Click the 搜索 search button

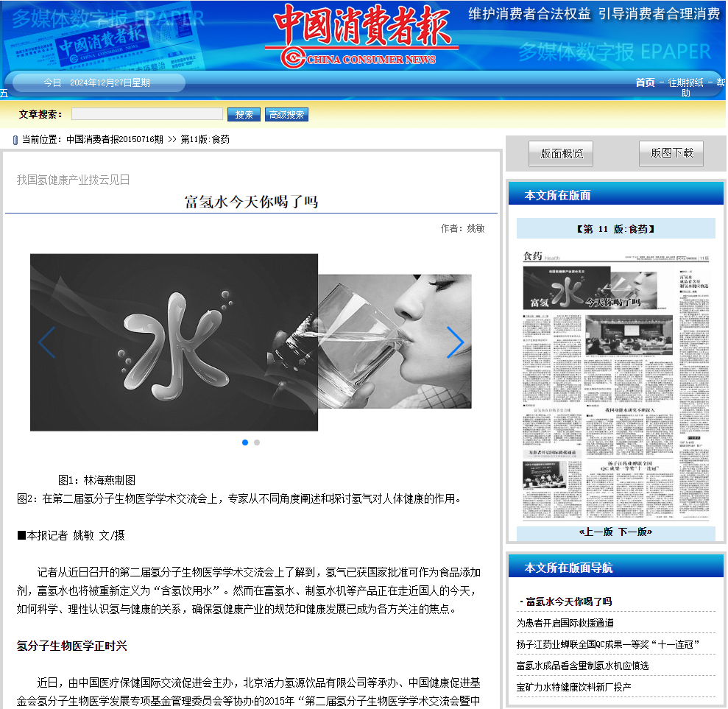(244, 114)
